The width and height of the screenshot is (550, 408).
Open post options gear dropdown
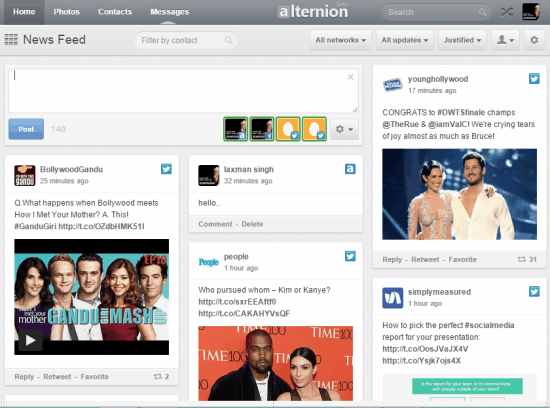click(x=344, y=129)
